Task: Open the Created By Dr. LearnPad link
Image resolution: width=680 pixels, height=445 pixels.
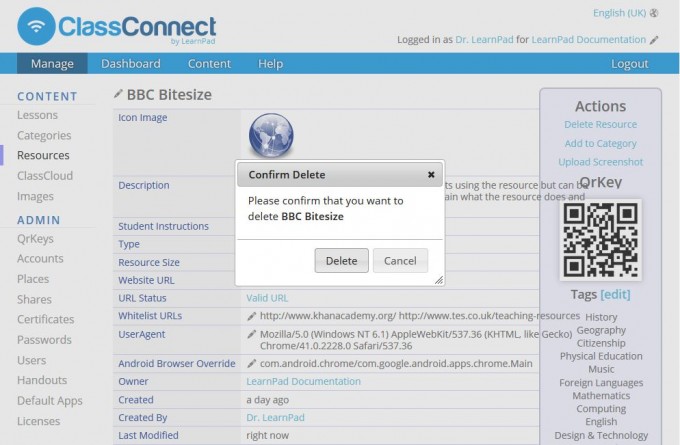Action: (275, 417)
